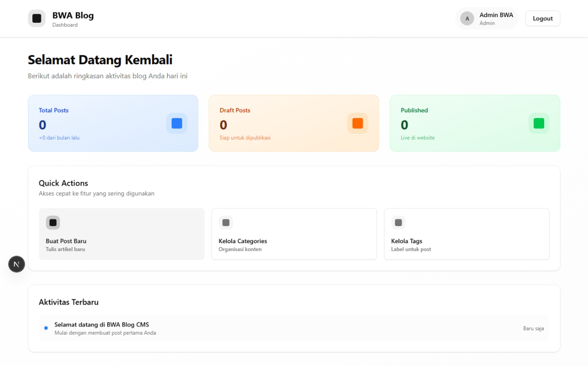588x366 pixels.
Task: Open the admin avatar circle
Action: [x=466, y=18]
